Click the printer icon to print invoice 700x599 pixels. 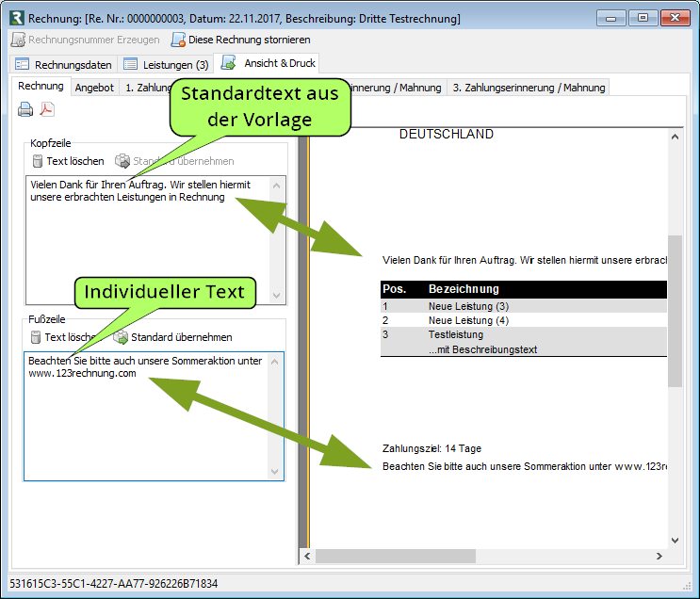pos(25,109)
